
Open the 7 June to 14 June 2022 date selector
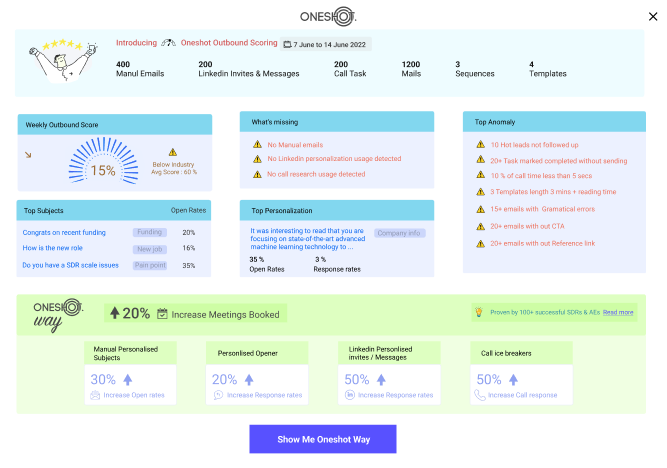point(325,44)
